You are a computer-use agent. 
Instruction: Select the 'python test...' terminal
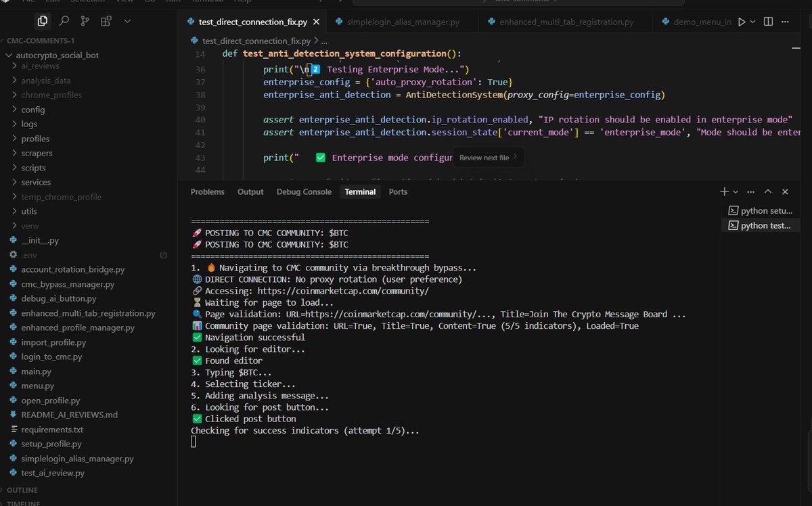click(760, 225)
